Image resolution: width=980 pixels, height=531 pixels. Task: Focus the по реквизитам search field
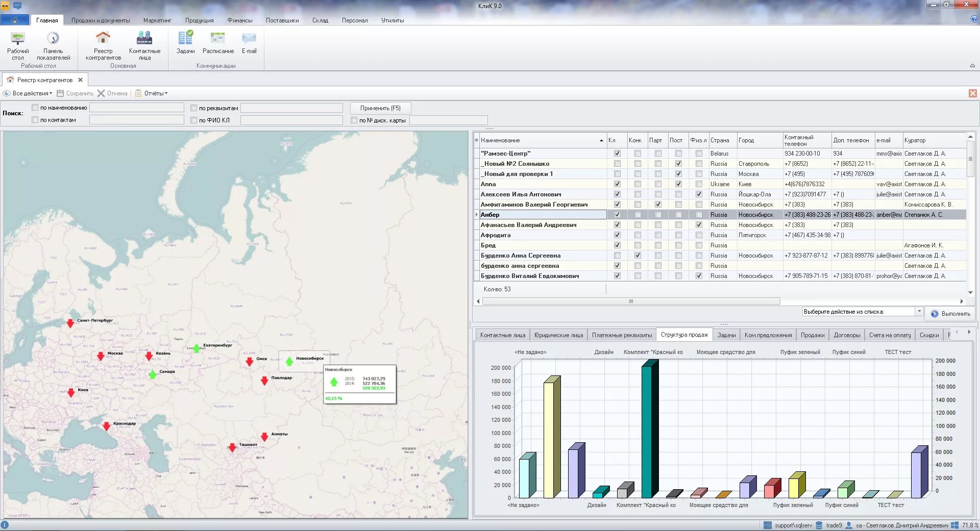pos(291,108)
